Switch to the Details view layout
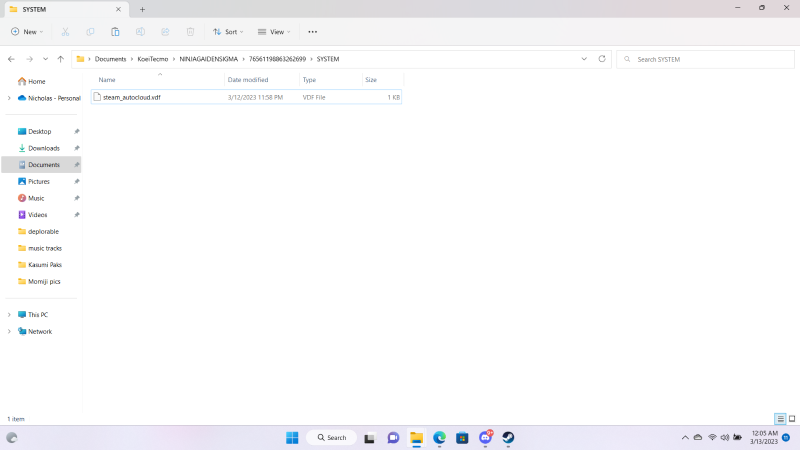Image resolution: width=800 pixels, height=450 pixels. (780, 419)
